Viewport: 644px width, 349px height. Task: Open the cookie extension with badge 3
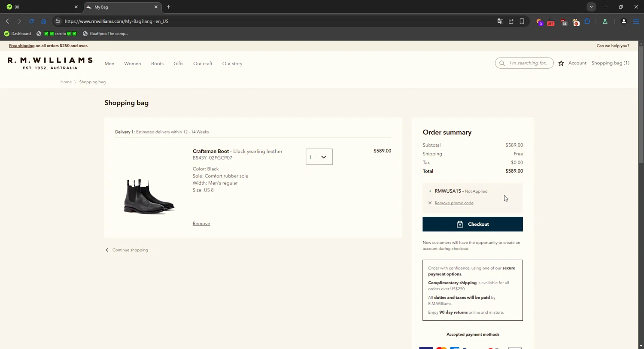tap(539, 21)
